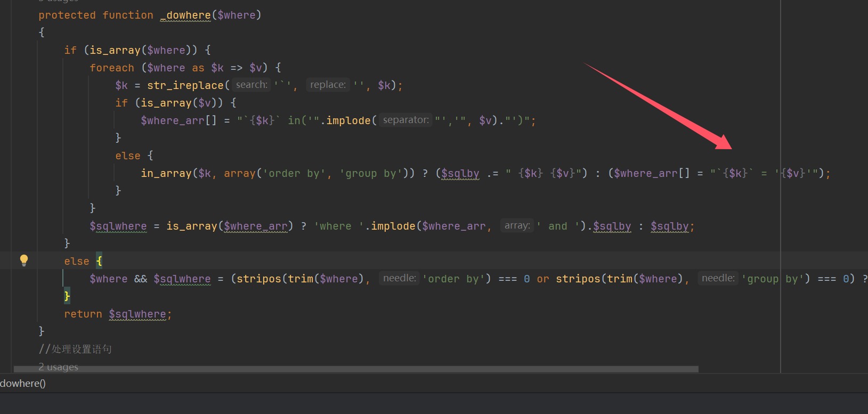Click the "needle:" hint before 'group by'
Screen dimensions: 868x414
pyautogui.click(x=718, y=278)
